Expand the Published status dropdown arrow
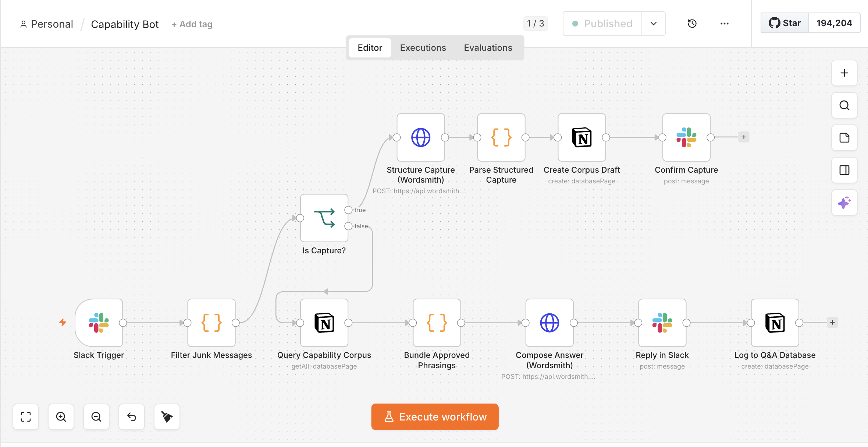The image size is (868, 447). coord(654,24)
